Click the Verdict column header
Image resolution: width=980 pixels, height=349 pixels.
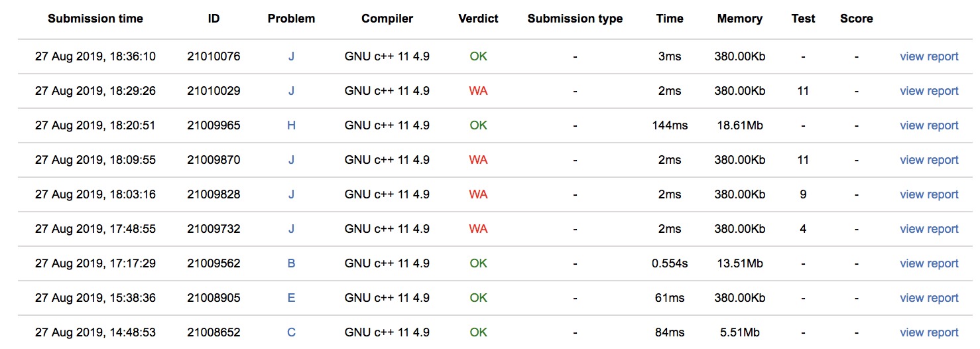click(478, 19)
